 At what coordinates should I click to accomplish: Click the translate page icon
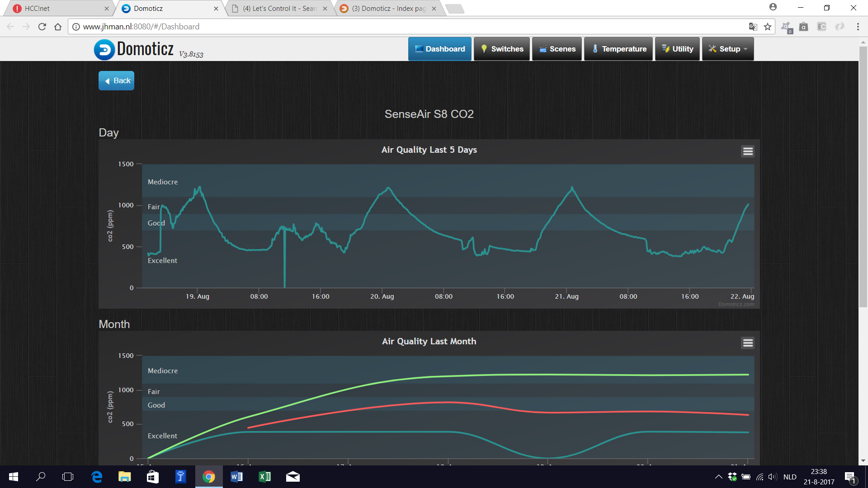click(753, 27)
